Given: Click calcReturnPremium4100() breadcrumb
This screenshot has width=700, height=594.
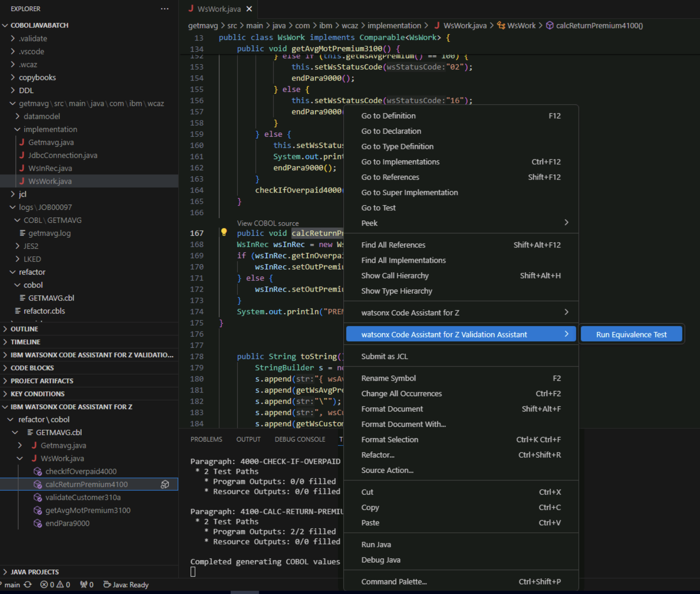Looking at the screenshot, I should [599, 26].
